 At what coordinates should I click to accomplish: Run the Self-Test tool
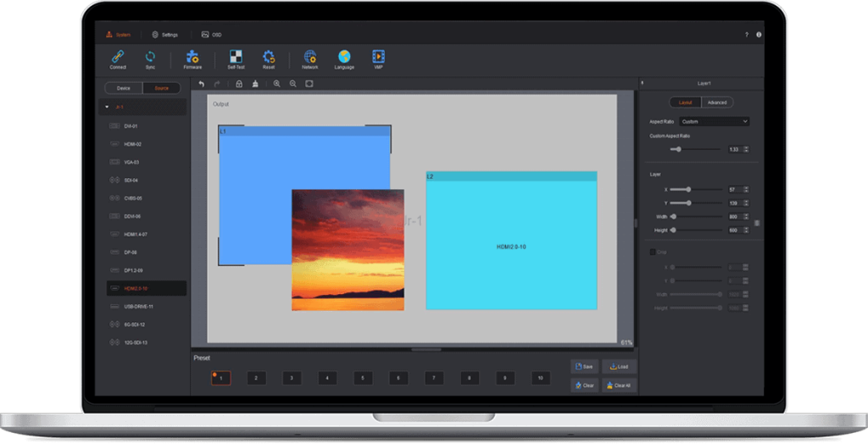[236, 58]
